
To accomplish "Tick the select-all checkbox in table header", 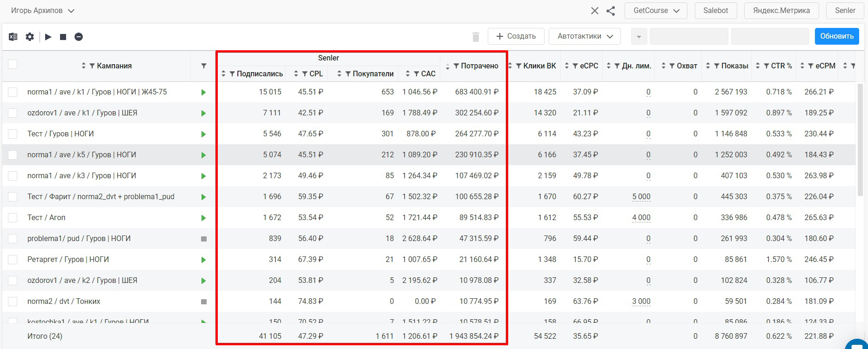I will click(13, 64).
